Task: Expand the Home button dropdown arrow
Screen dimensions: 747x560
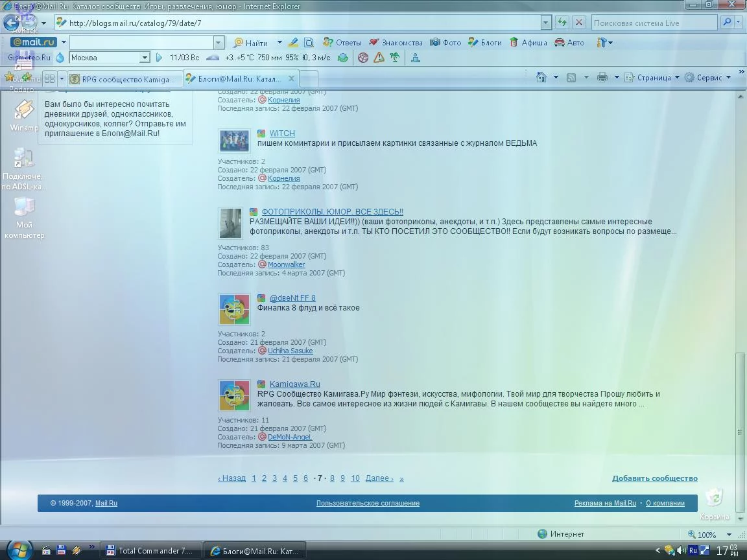Action: click(x=556, y=77)
